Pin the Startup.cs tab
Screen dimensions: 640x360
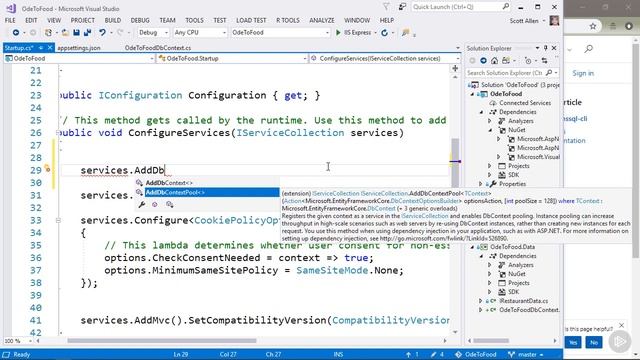pyautogui.click(x=41, y=48)
